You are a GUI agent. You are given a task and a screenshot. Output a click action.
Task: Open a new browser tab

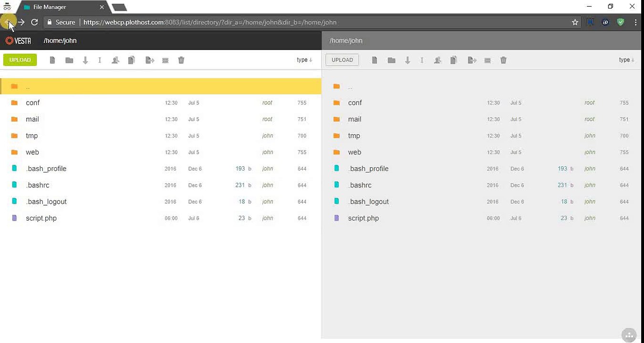[x=119, y=7]
